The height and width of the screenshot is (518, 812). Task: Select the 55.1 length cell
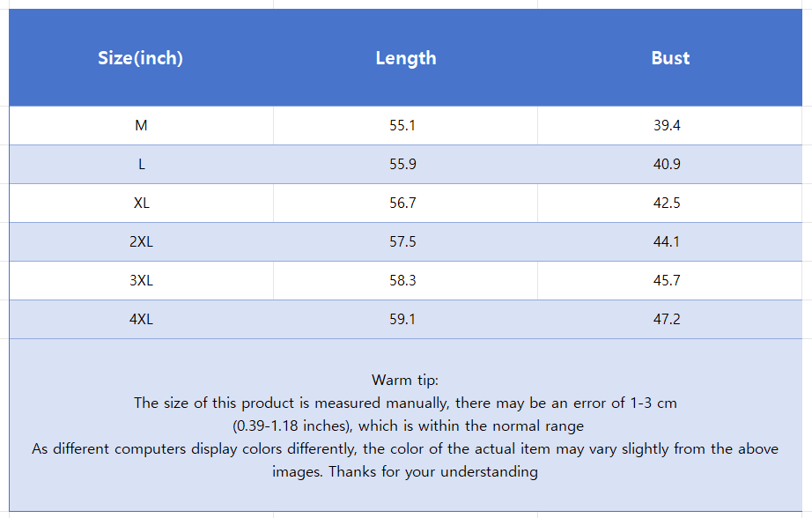coord(402,126)
